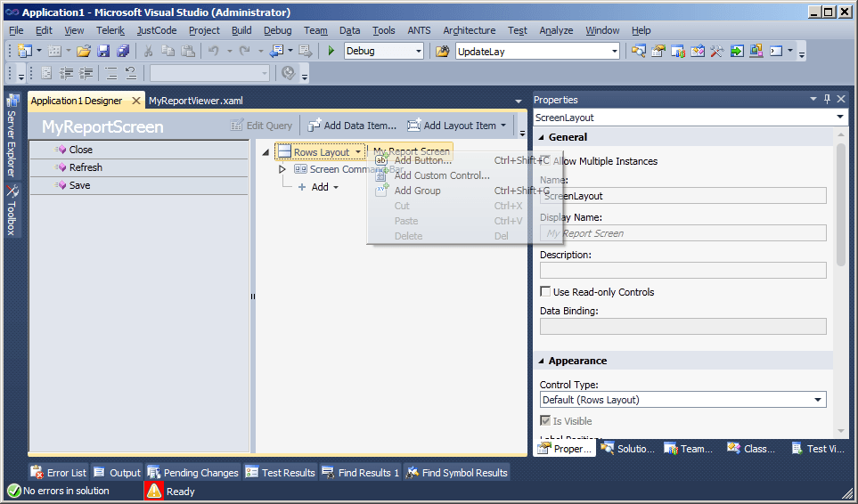
Task: Open the Telerik menu
Action: [x=110, y=30]
